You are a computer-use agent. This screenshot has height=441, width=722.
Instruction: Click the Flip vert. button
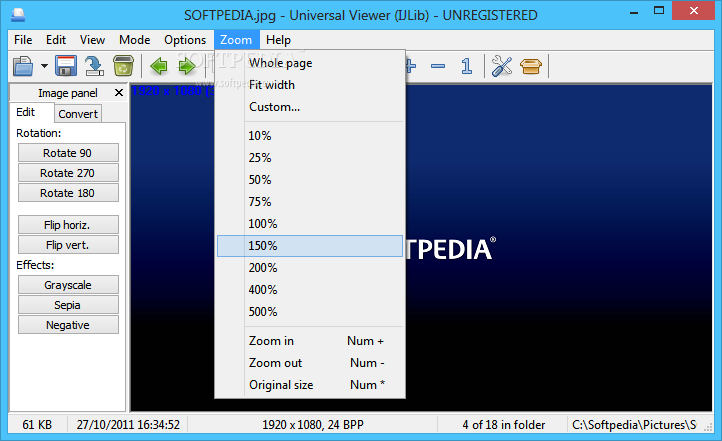(x=68, y=245)
